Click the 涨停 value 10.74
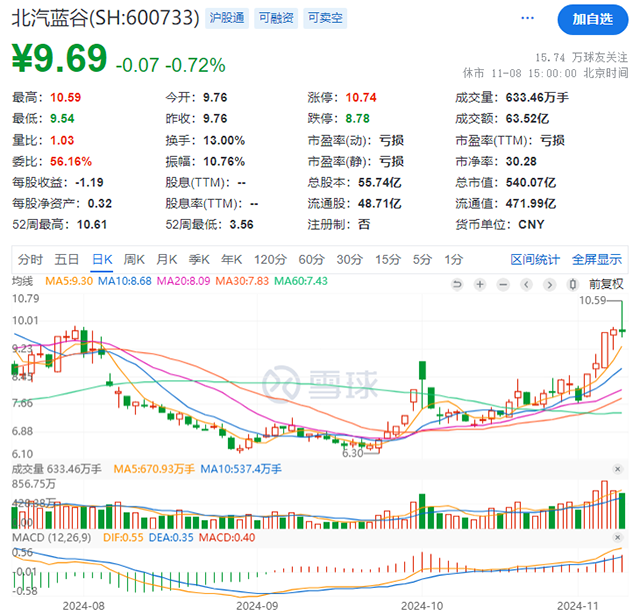Image resolution: width=640 pixels, height=615 pixels. pos(361,98)
